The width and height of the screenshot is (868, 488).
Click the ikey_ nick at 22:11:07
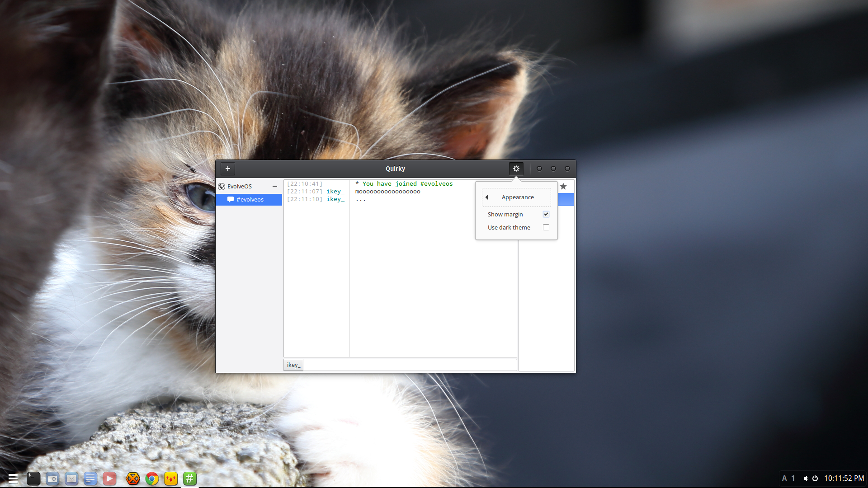(335, 192)
